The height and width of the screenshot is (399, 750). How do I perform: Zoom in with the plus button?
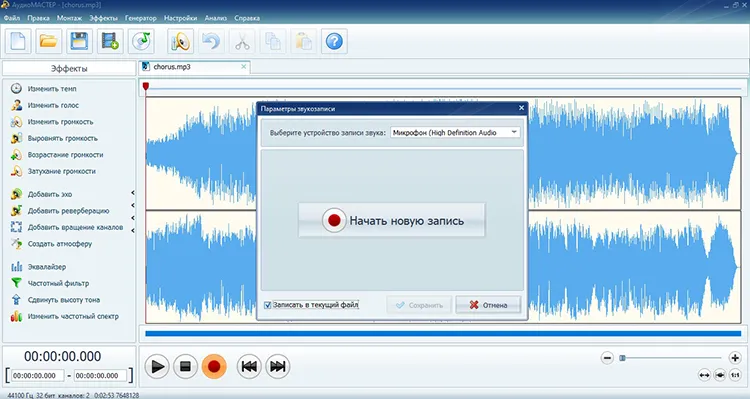pyautogui.click(x=735, y=358)
